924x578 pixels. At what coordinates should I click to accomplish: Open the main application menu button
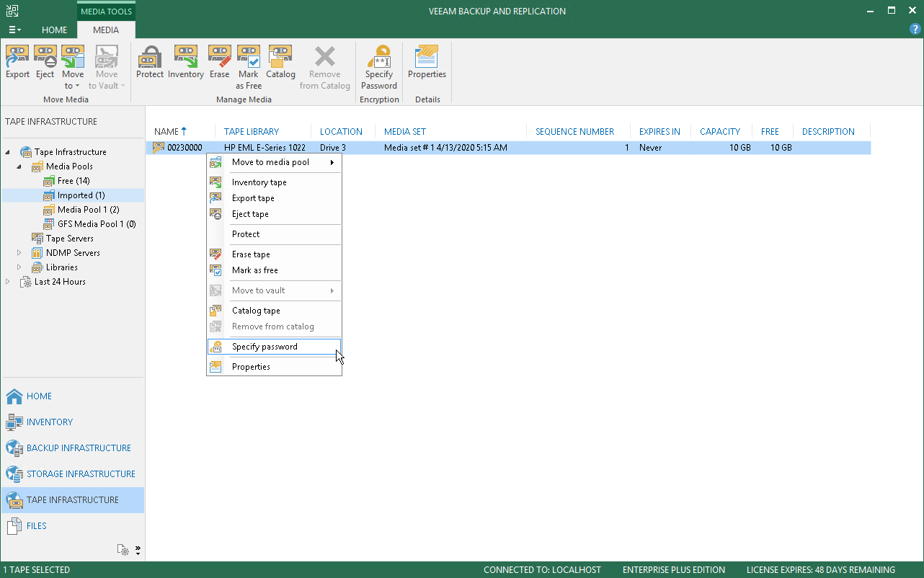pyautogui.click(x=14, y=30)
